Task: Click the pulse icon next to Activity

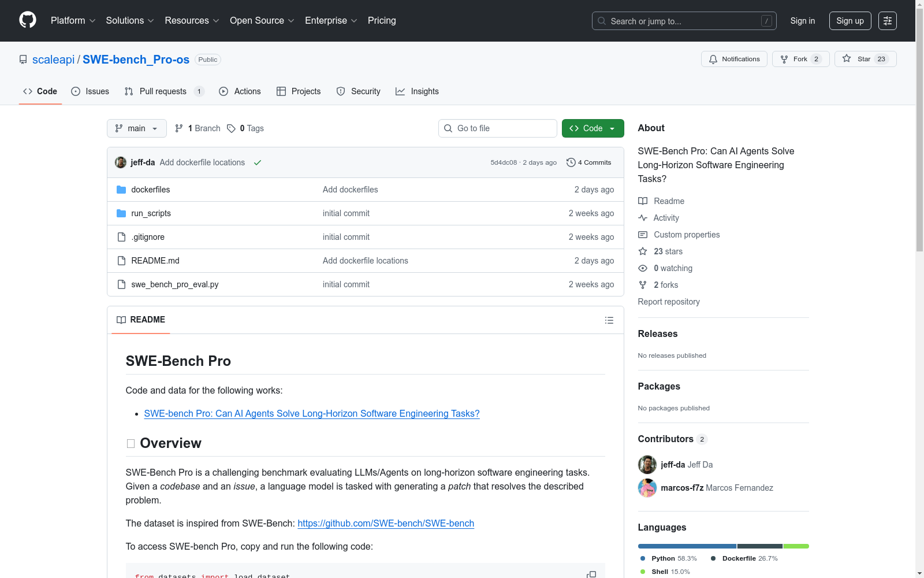Action: click(x=643, y=218)
